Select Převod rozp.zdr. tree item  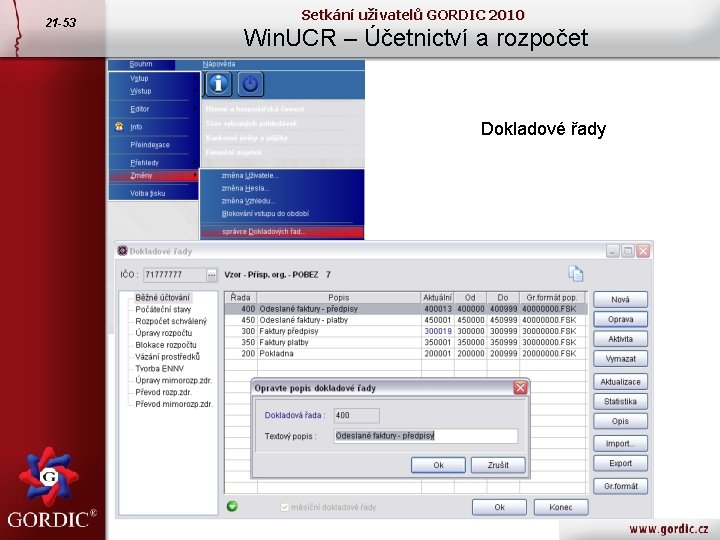pyautogui.click(x=163, y=393)
